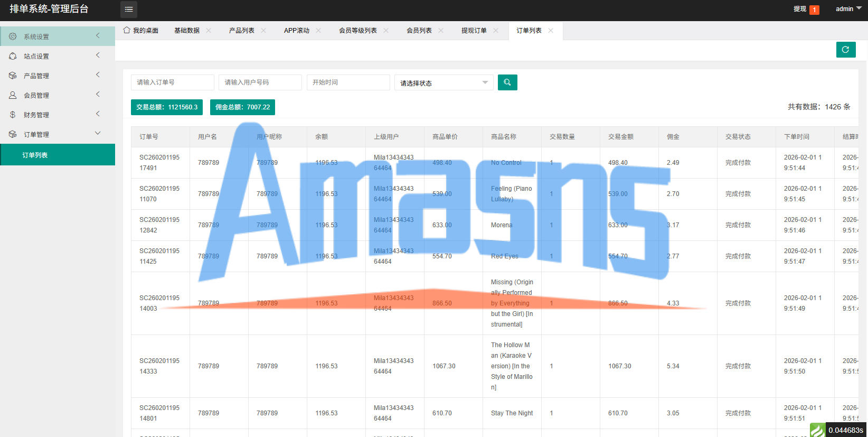Click the 订单管理 icon in sidebar
Image resolution: width=868 pixels, height=437 pixels.
pos(13,134)
